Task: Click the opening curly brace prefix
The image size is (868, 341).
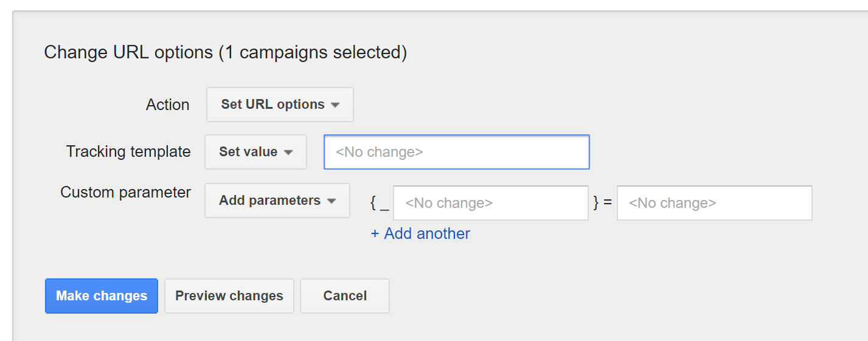Action: [x=373, y=202]
